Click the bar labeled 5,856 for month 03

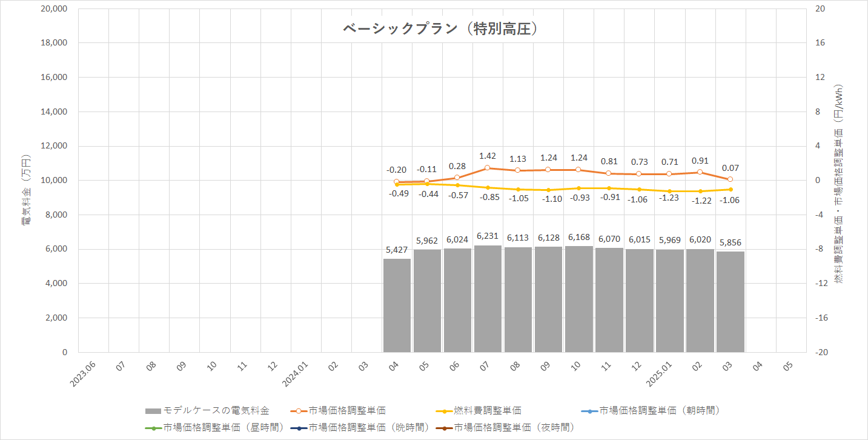[730, 302]
